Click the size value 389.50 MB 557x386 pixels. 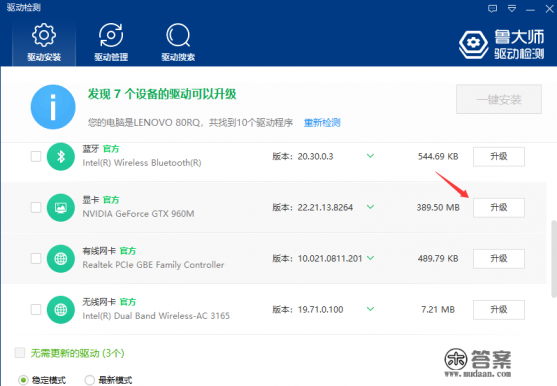tap(438, 207)
